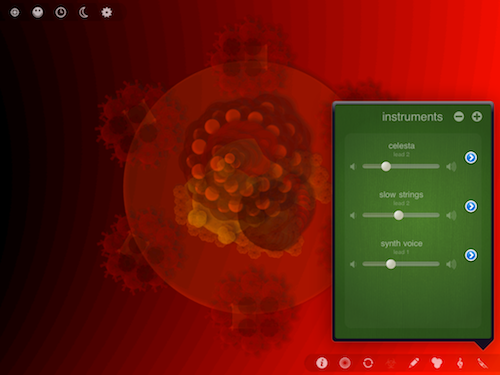Viewport: 500px width, 375px height.
Task: Open celesta details with blue arrow
Action: coord(471,157)
